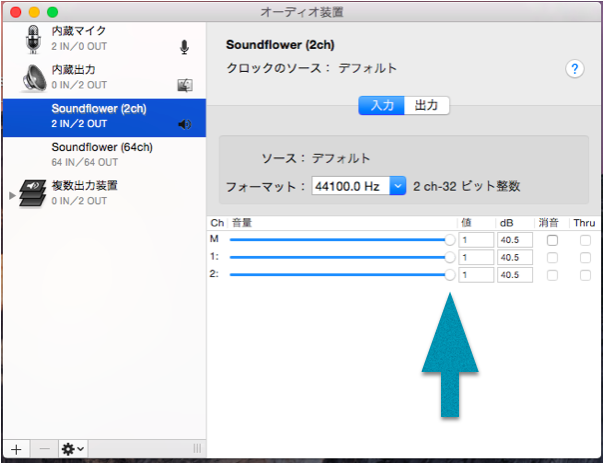The width and height of the screenshot is (603, 463).
Task: Select Soundflower (64ch) device row
Action: [x=104, y=155]
